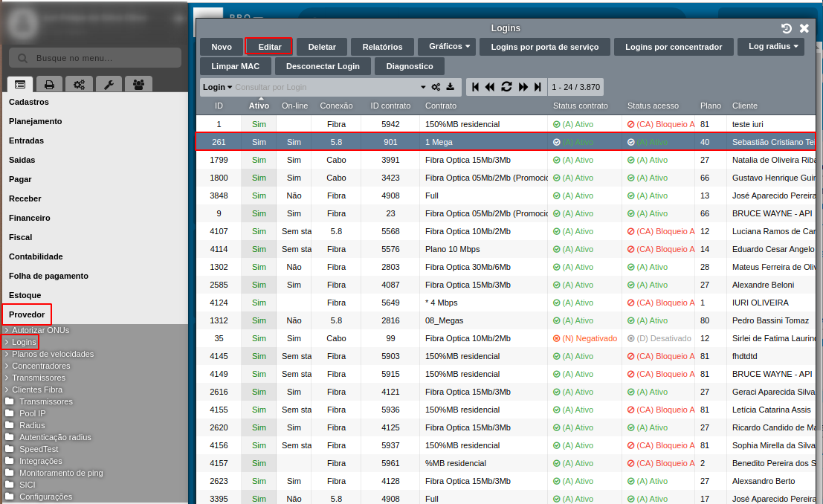
Task: Click the download export icon
Action: 450,87
